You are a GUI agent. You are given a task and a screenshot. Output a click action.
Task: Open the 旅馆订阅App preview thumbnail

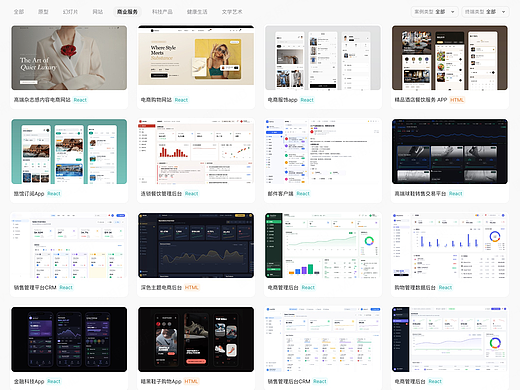pos(69,151)
